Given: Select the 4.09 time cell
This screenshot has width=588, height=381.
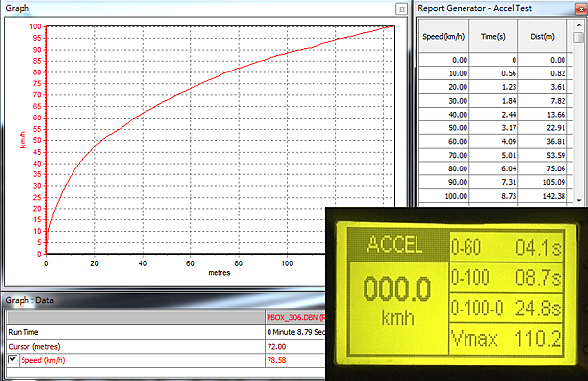Looking at the screenshot, I should 493,142.
